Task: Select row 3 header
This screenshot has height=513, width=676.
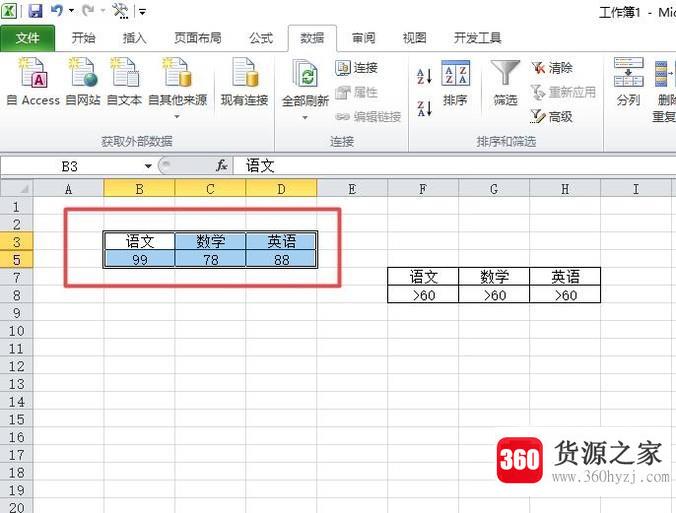Action: pyautogui.click(x=16, y=242)
